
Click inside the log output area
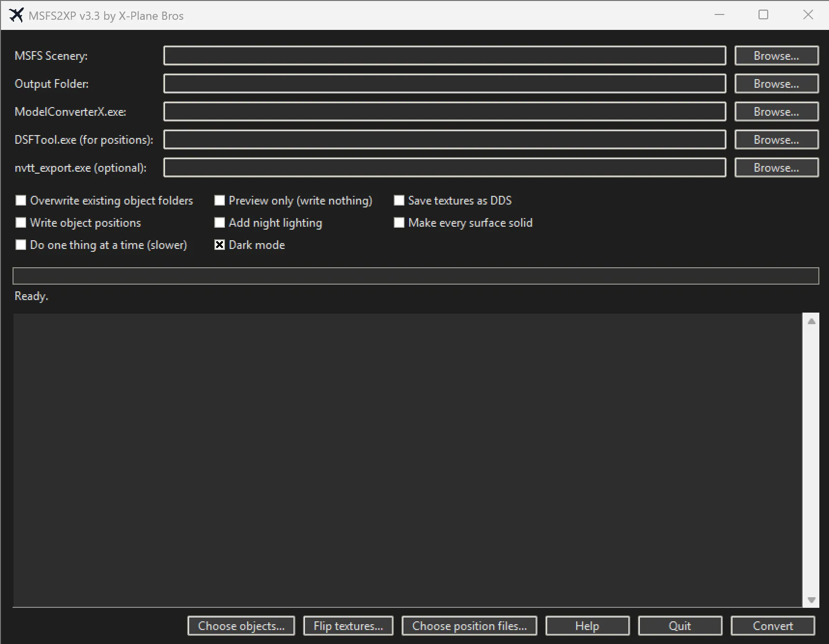click(x=408, y=460)
